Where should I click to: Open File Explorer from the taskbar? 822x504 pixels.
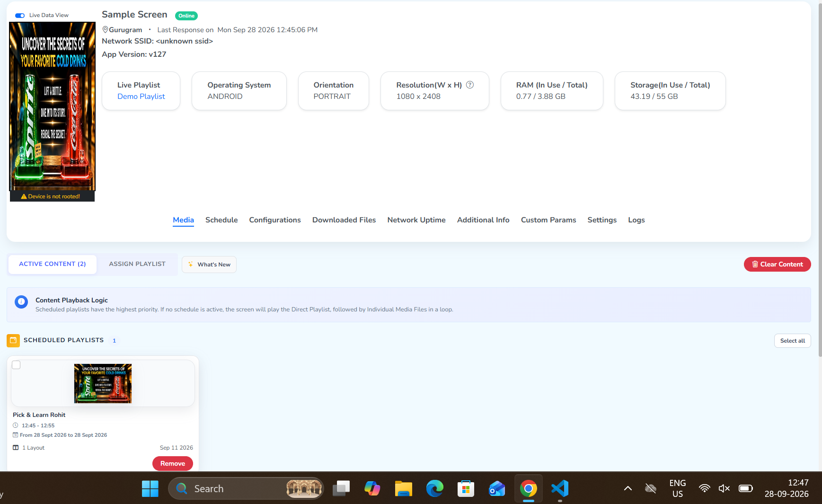pyautogui.click(x=404, y=488)
